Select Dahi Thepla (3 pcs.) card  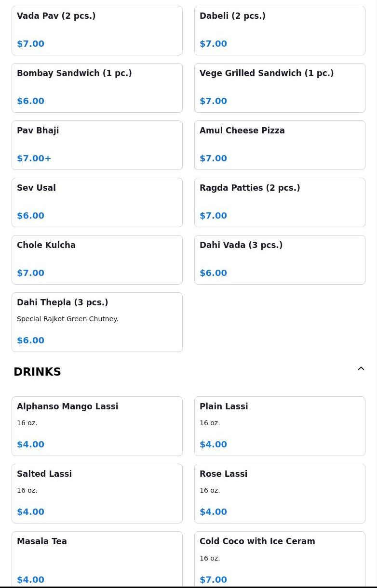point(97,322)
